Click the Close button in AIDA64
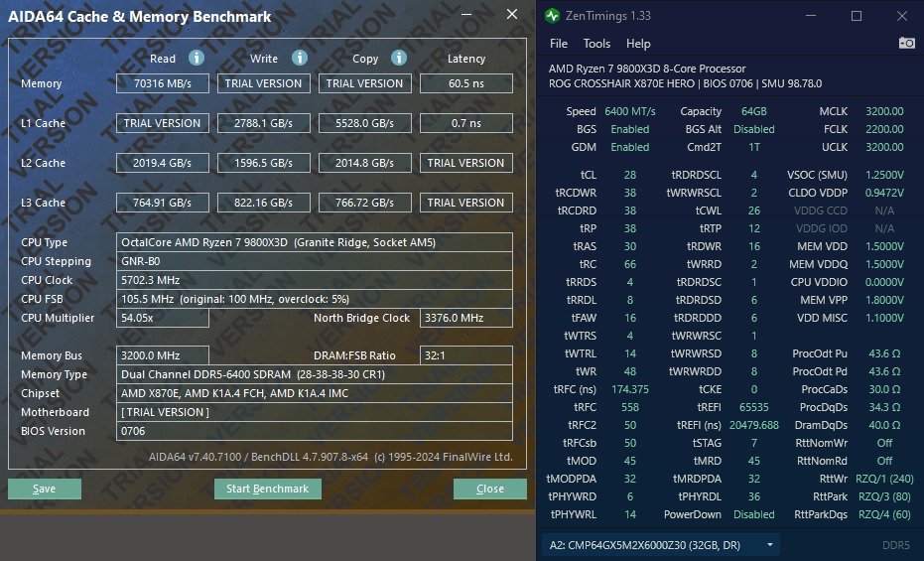Image resolution: width=924 pixels, height=561 pixels. point(489,489)
